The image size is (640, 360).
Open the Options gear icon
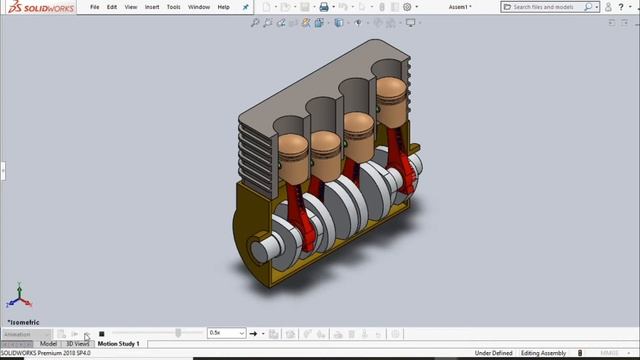click(x=407, y=7)
